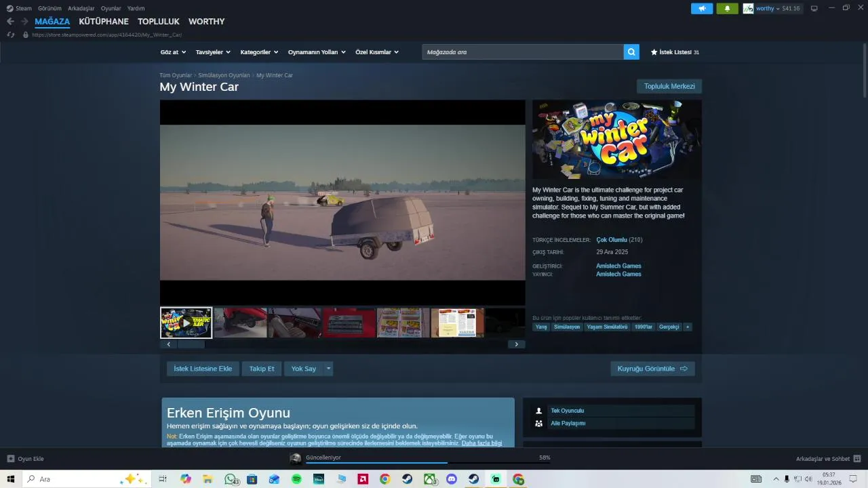Click the thumbnail strip scrollbar handle
This screenshot has width=868, height=488.
(x=191, y=344)
